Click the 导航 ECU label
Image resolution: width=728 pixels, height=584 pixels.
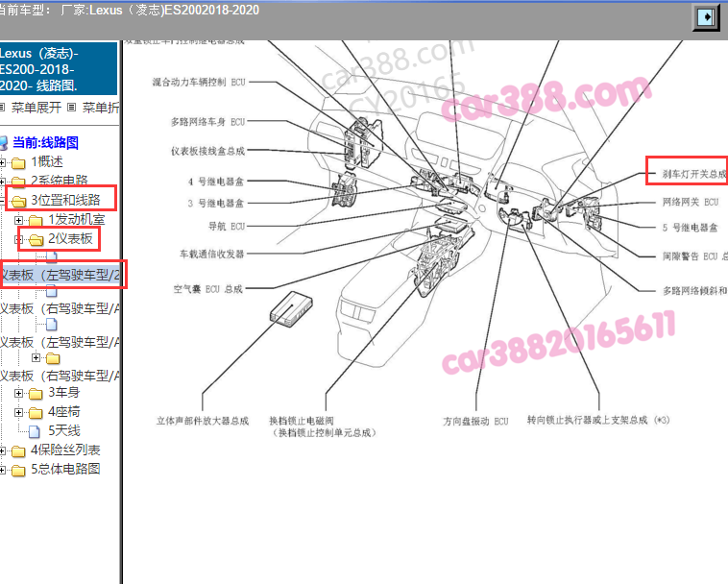(226, 226)
